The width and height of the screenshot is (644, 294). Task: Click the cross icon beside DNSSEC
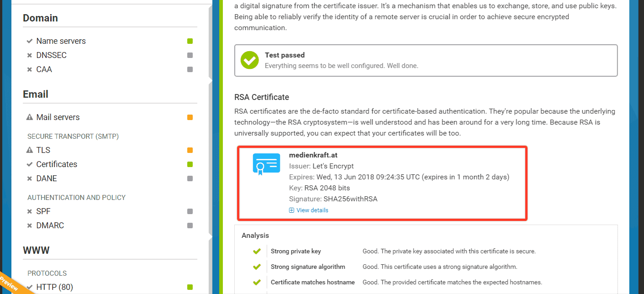(x=30, y=55)
